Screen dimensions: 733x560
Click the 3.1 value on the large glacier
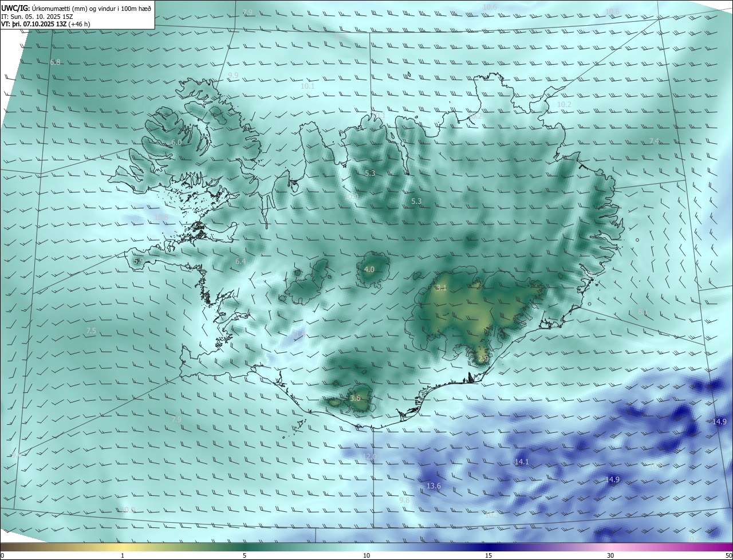(441, 287)
